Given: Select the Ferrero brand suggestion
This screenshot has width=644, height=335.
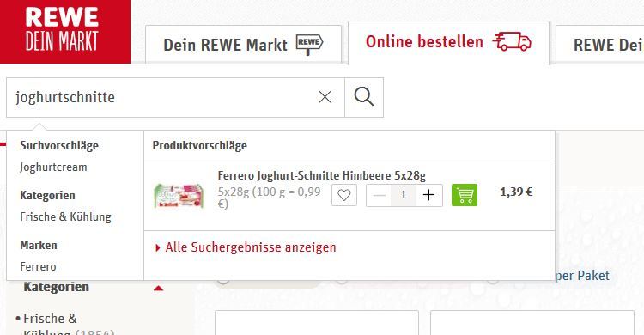Looking at the screenshot, I should click(x=38, y=266).
